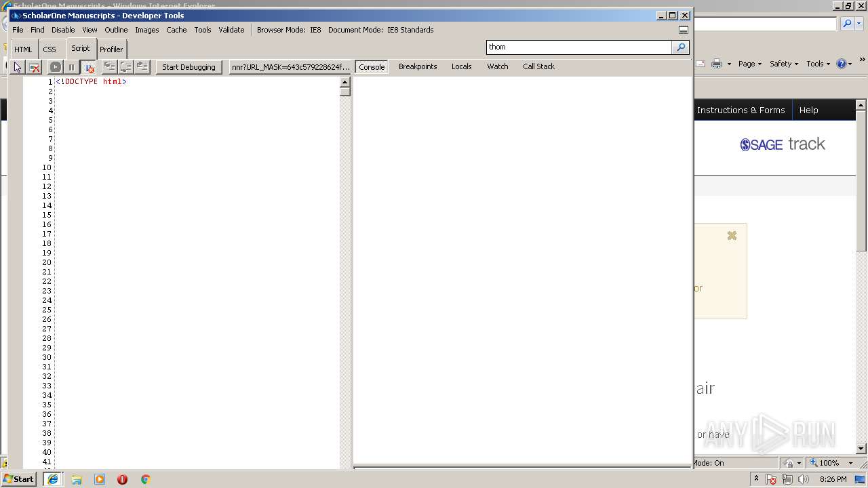Click the Instructions & Forms link
This screenshot has height=488, width=868.
pyautogui.click(x=741, y=110)
